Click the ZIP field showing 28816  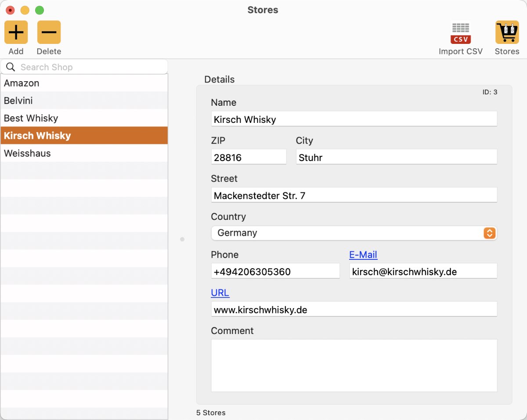(x=249, y=157)
